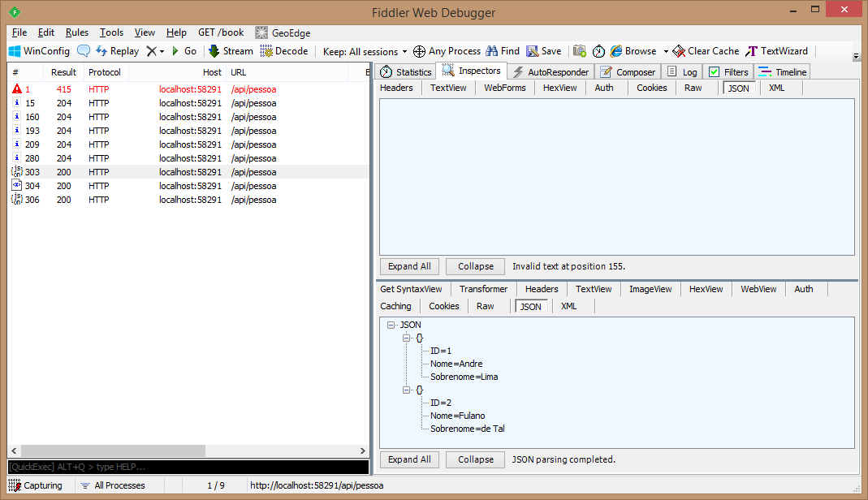This screenshot has width=868, height=500.
Task: Select the response Caching tab
Action: [395, 307]
